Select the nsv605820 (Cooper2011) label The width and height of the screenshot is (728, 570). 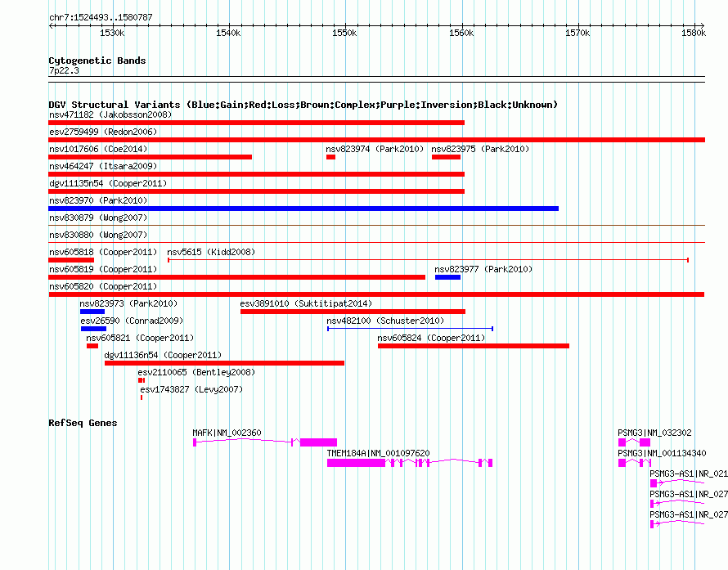pyautogui.click(x=103, y=286)
